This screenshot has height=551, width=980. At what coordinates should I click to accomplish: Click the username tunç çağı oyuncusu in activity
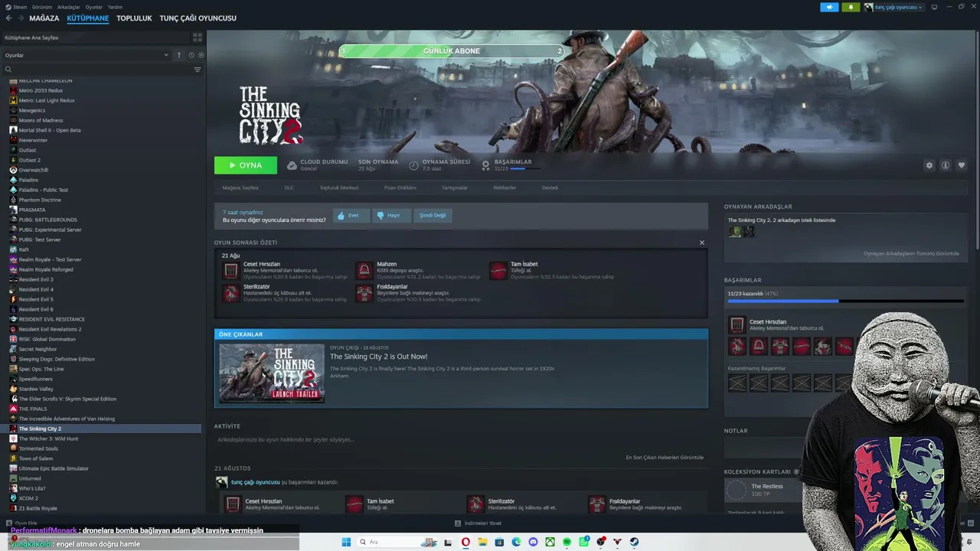pos(256,482)
